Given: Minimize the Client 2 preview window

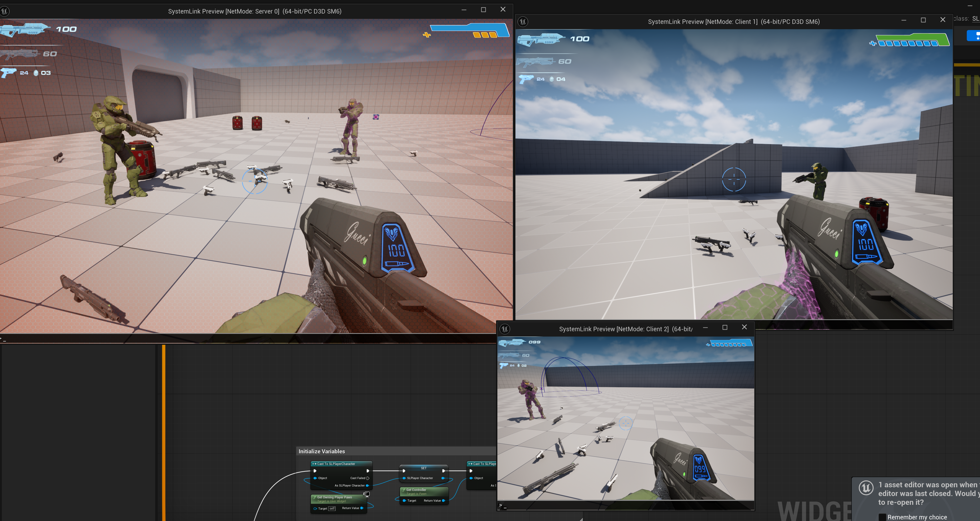Looking at the screenshot, I should (705, 327).
